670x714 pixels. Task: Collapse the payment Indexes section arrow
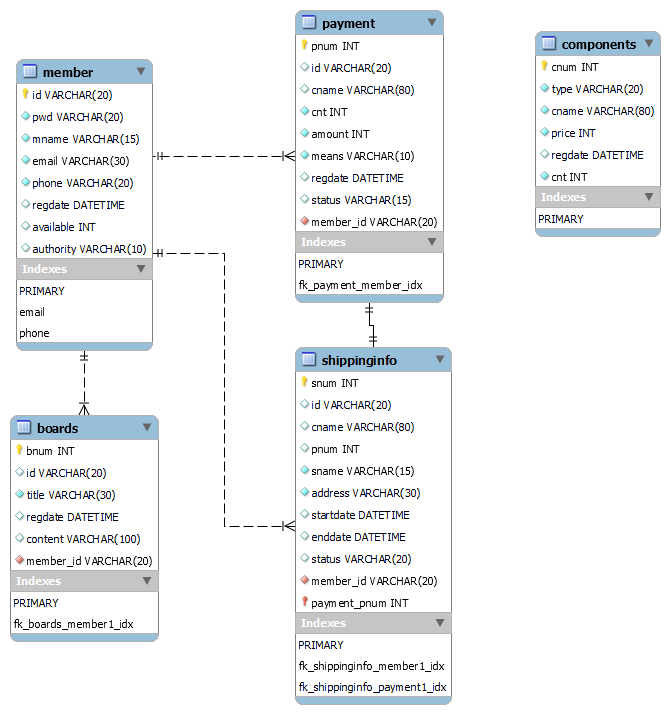[432, 242]
